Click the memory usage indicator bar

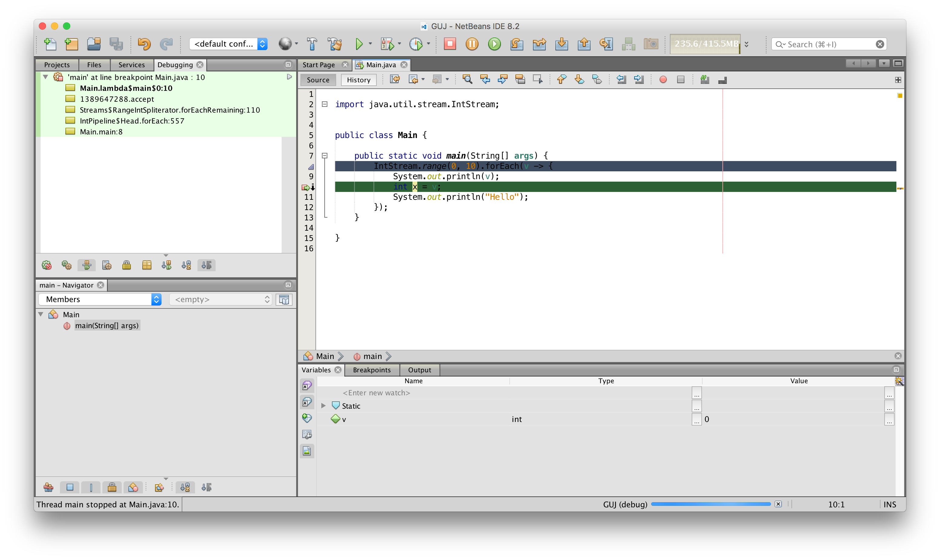click(x=705, y=44)
